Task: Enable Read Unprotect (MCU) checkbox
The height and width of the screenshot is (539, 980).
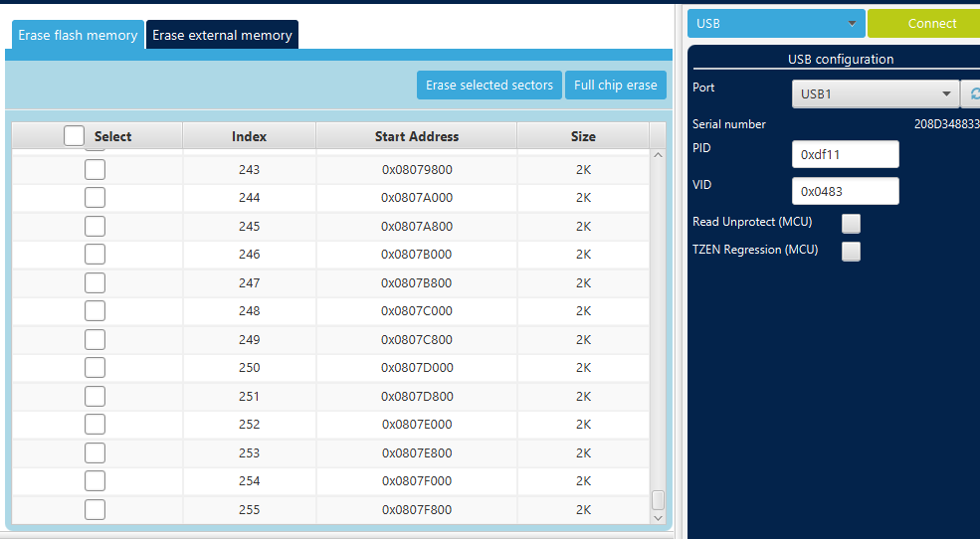Action: click(x=851, y=223)
